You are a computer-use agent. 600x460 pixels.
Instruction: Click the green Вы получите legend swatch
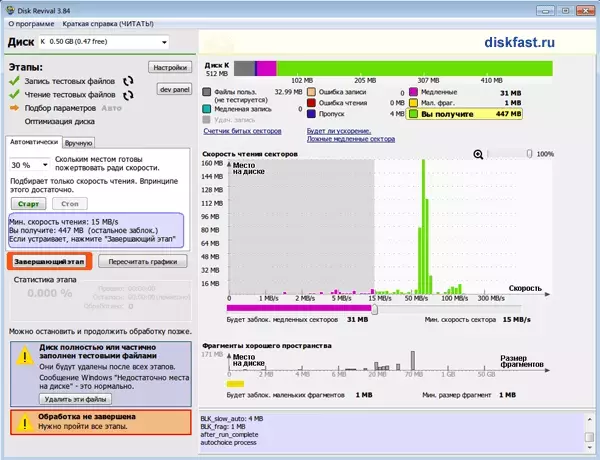[x=413, y=114]
